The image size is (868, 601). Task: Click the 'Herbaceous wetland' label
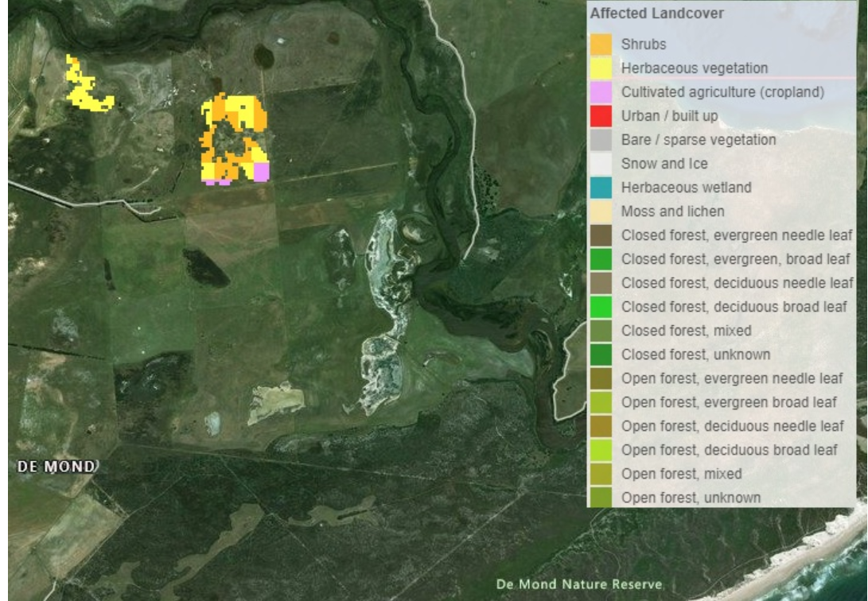tap(686, 188)
